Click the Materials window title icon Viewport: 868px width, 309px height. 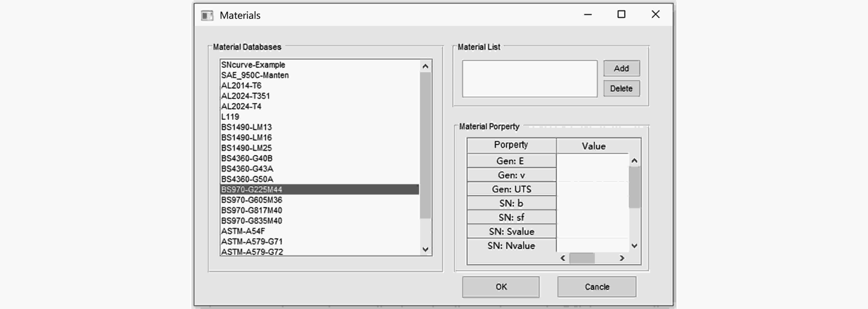click(207, 16)
